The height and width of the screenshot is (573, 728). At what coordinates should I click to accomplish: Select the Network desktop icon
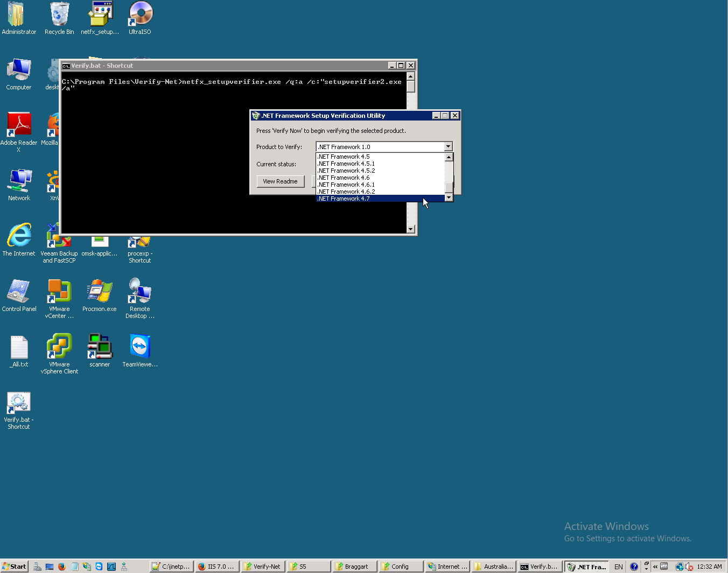(x=19, y=185)
